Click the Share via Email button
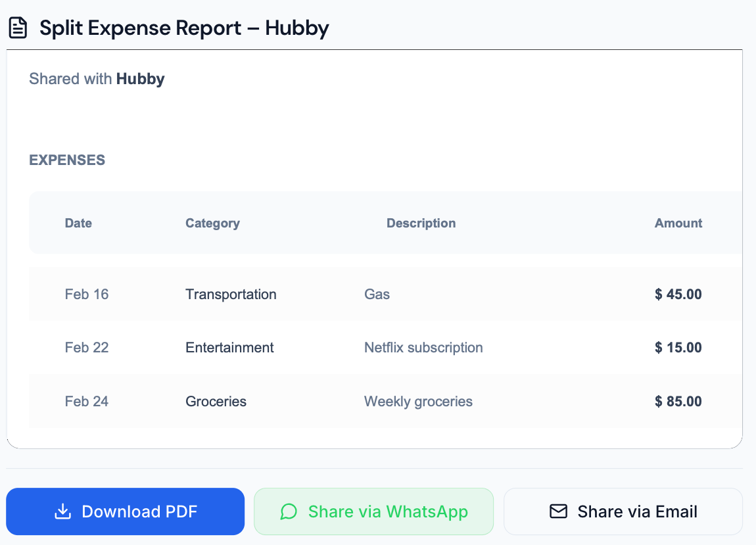The width and height of the screenshot is (756, 545). (x=623, y=511)
